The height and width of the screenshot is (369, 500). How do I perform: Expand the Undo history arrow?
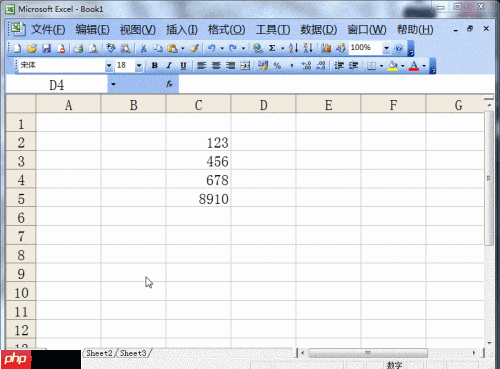pyautogui.click(x=222, y=49)
